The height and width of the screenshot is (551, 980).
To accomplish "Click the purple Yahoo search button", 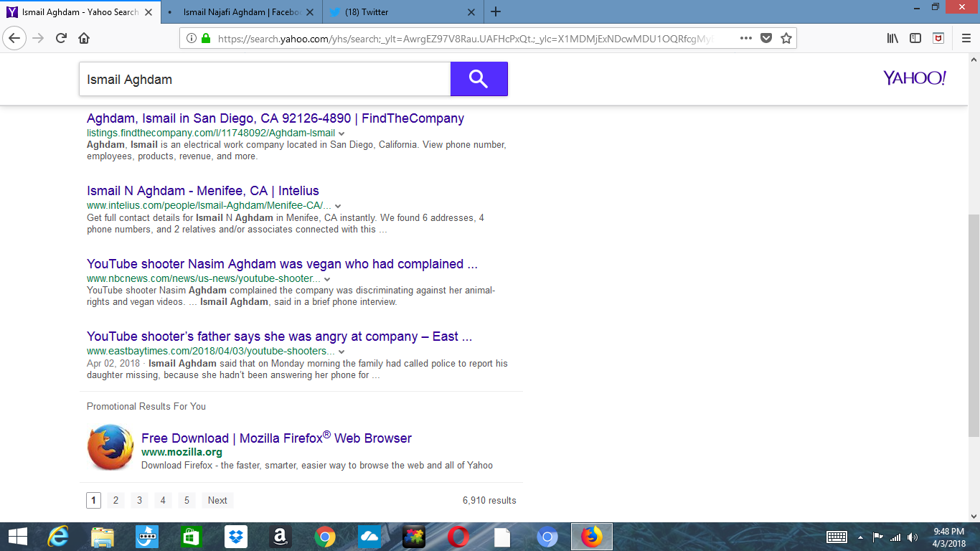I will (479, 79).
